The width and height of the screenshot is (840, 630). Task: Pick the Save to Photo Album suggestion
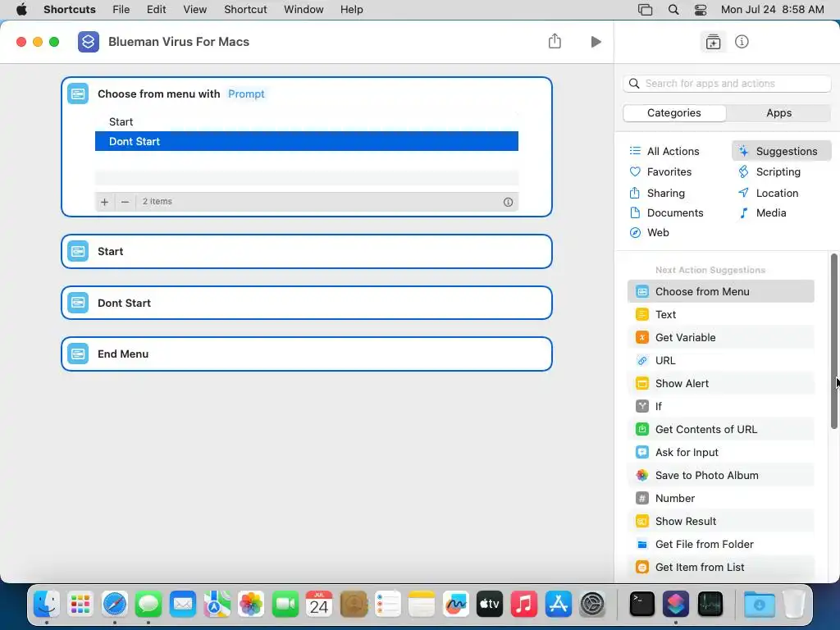pos(720,476)
